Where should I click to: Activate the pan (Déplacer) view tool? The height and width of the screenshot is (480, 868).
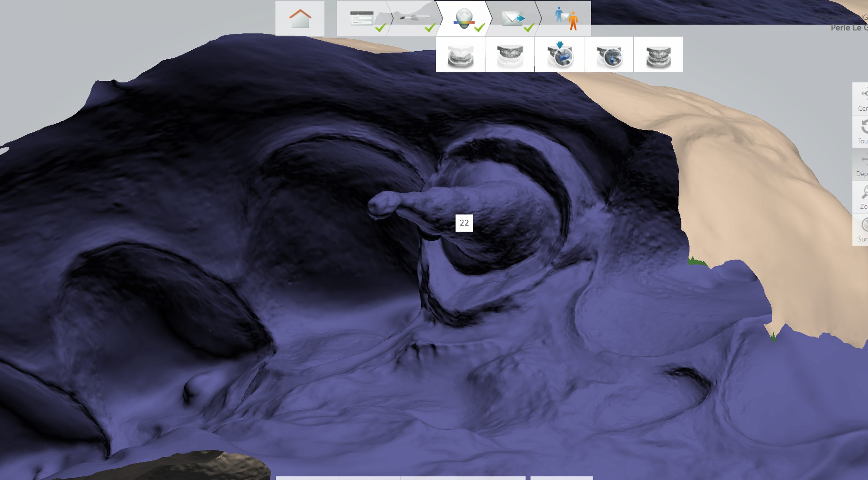861,165
